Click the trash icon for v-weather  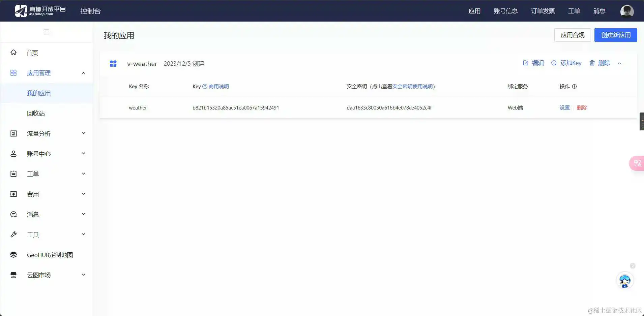(592, 63)
